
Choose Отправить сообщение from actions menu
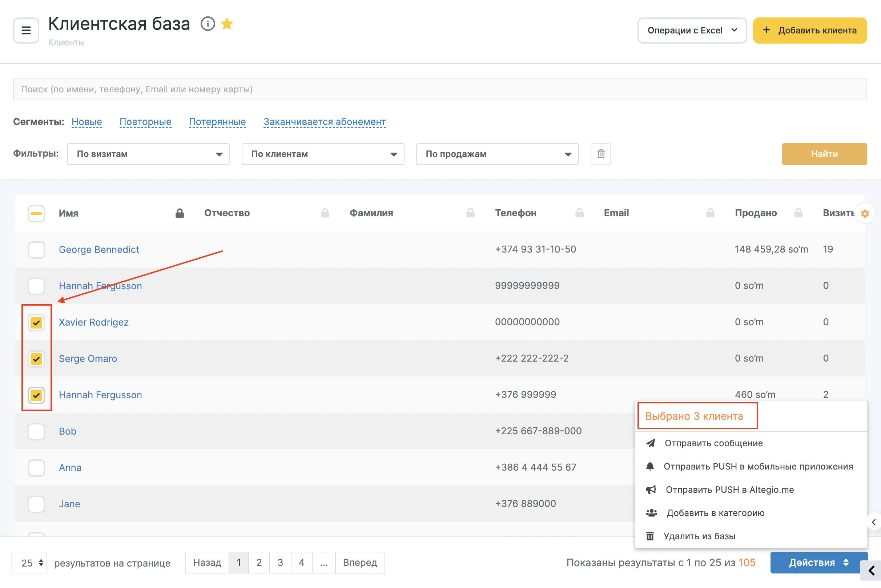pos(713,443)
